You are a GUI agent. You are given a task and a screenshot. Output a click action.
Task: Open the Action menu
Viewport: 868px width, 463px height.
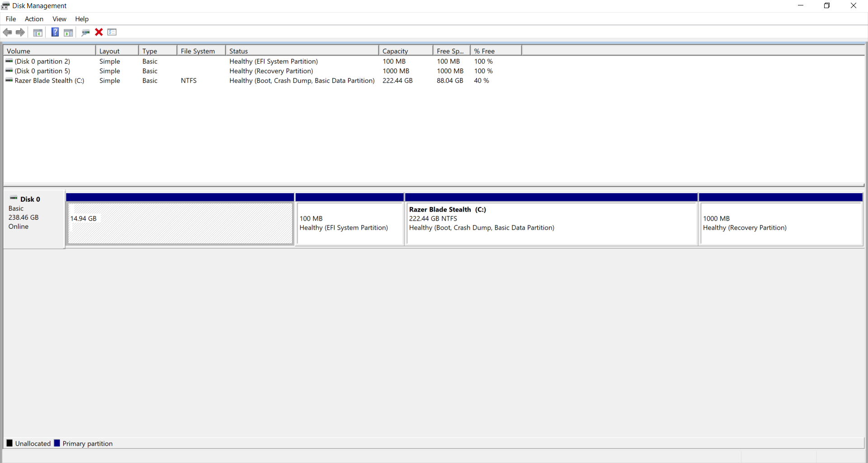[x=34, y=19]
